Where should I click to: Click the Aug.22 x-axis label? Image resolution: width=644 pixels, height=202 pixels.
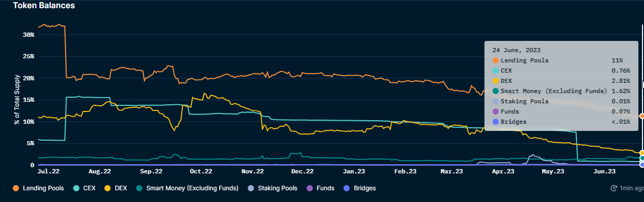point(99,172)
